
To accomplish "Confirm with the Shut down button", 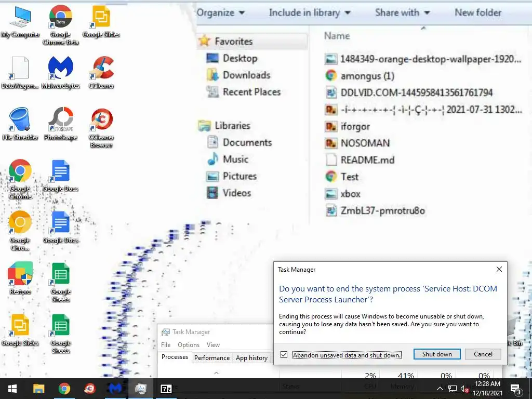I will (437, 354).
